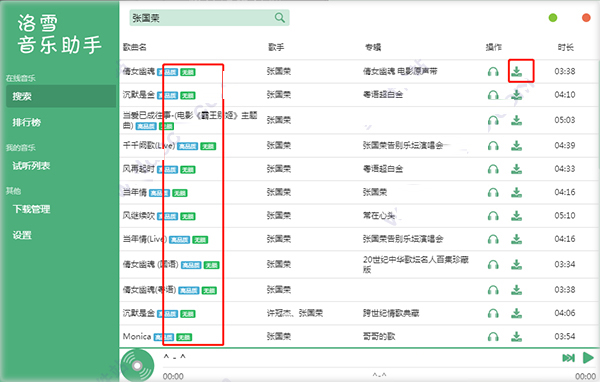Open 下载管理 in the sidebar

[x=31, y=209]
